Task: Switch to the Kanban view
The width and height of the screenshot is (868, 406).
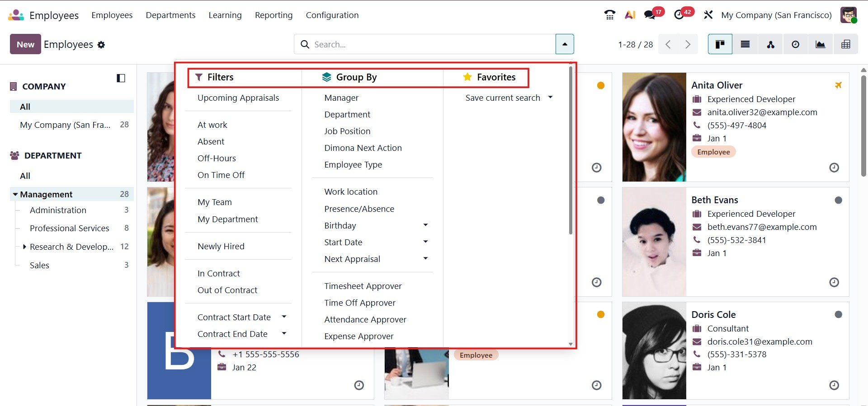Action: pos(720,44)
